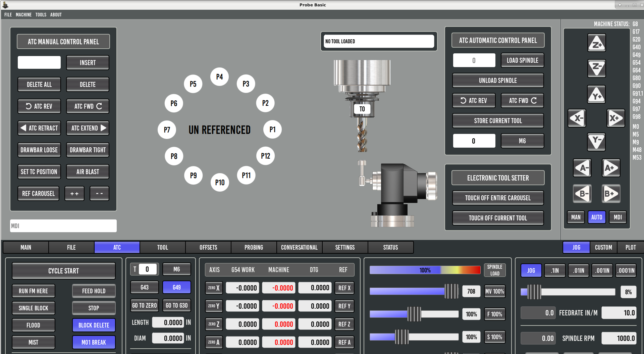Open the MACHINE menu
Viewport: 644px width, 354px height.
coord(23,14)
